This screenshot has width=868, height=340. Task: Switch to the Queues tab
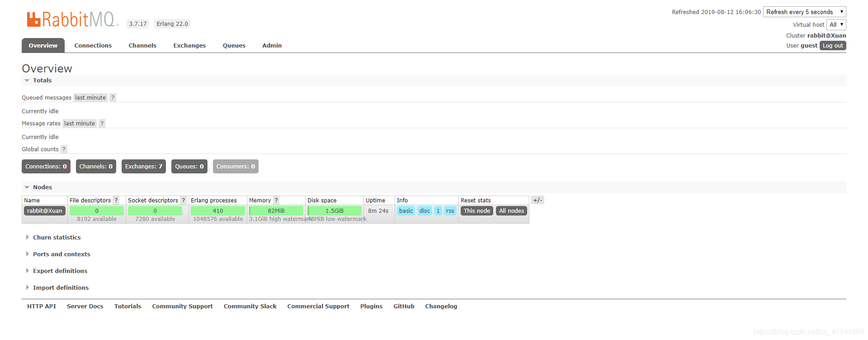(x=234, y=45)
